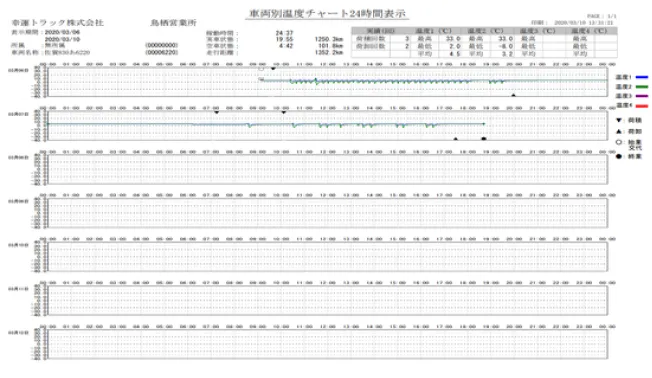This screenshot has height=378, width=652.
Task: Click the temperature trace on the 03/07 chart
Action: 266,124
